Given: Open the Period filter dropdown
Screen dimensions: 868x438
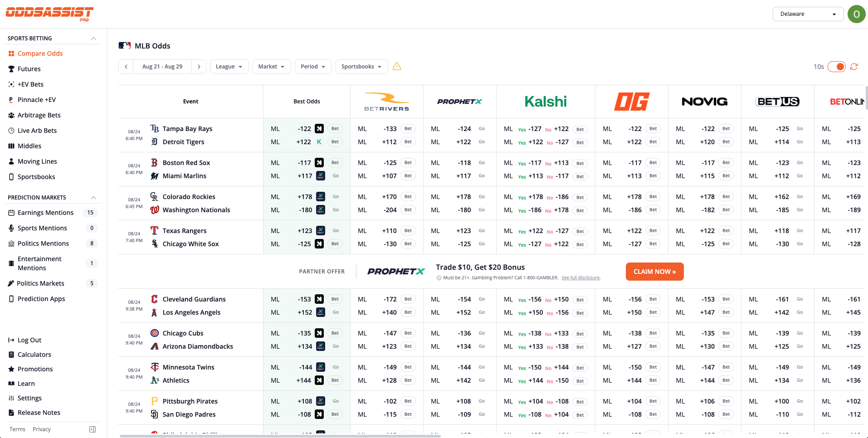Looking at the screenshot, I should [x=313, y=67].
